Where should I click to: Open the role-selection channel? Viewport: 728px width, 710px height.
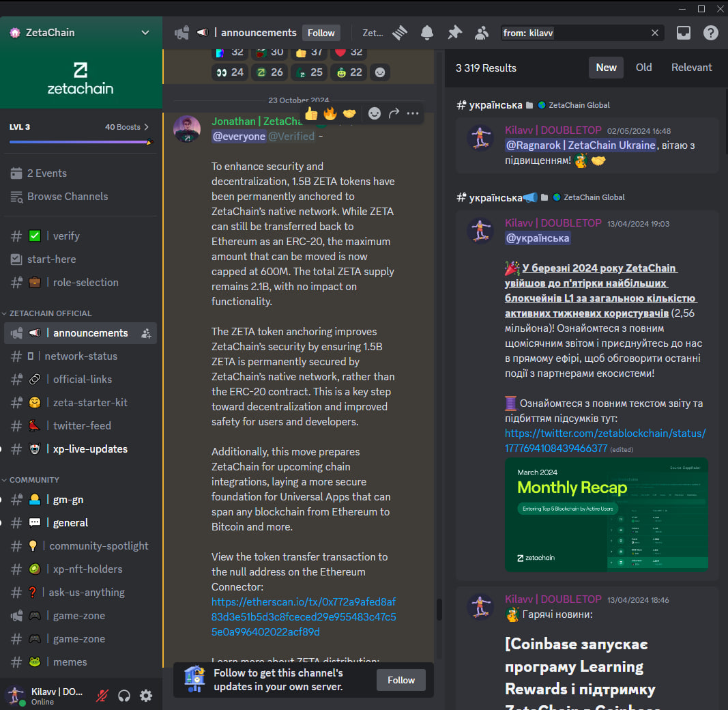point(81,283)
